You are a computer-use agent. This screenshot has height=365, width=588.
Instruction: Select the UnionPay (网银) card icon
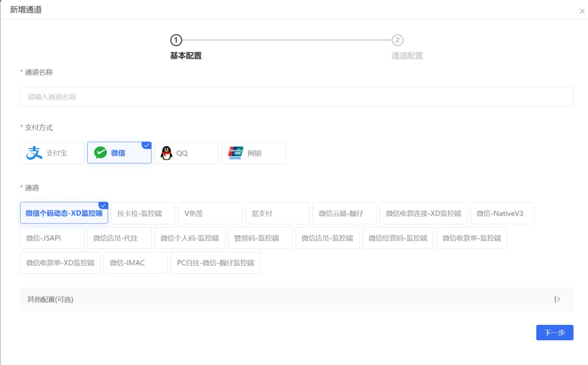click(235, 153)
